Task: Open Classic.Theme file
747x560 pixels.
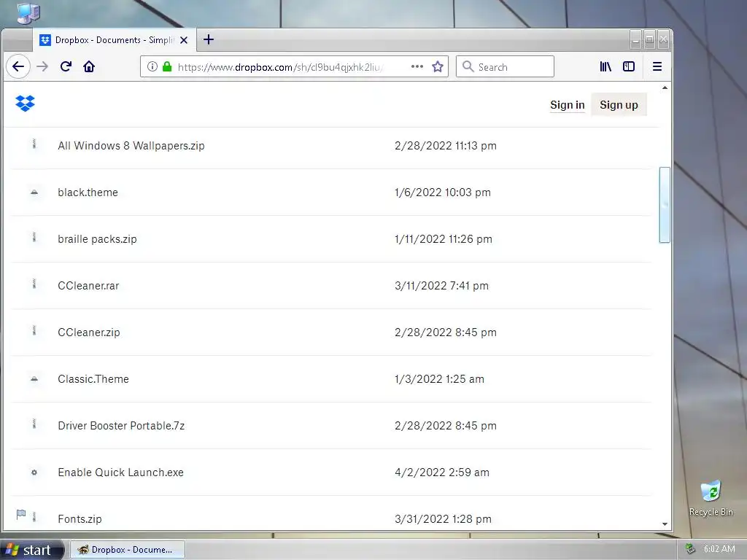Action: pyautogui.click(x=93, y=379)
